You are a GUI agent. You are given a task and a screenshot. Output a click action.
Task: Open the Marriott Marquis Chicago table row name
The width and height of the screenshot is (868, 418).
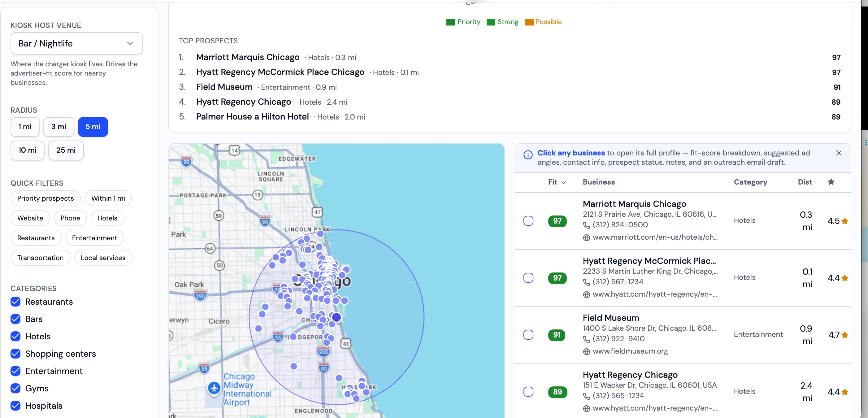(634, 204)
